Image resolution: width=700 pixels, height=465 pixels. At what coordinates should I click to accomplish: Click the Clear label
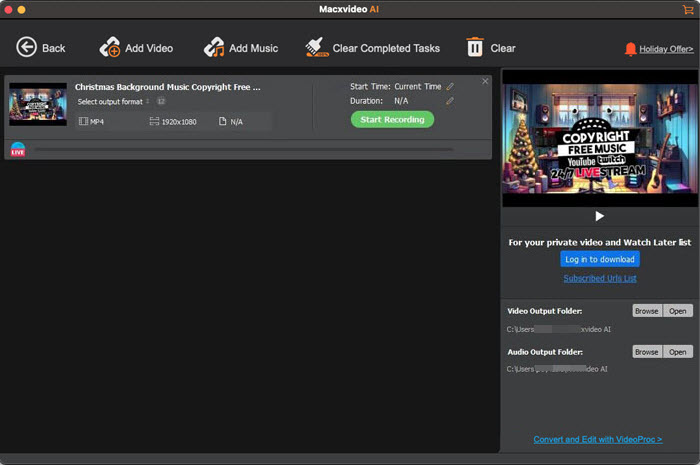pyautogui.click(x=503, y=48)
